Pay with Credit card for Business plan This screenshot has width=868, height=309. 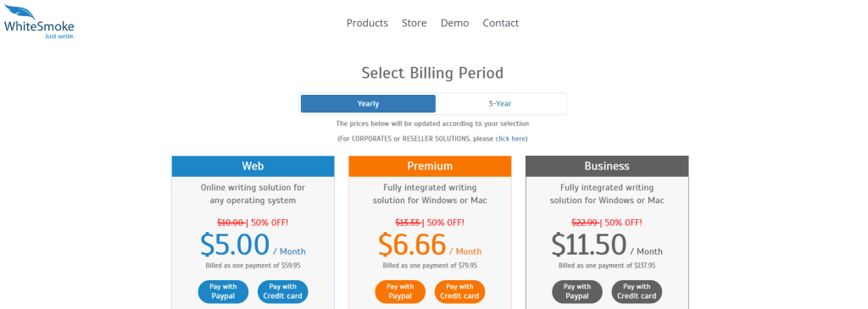(637, 291)
